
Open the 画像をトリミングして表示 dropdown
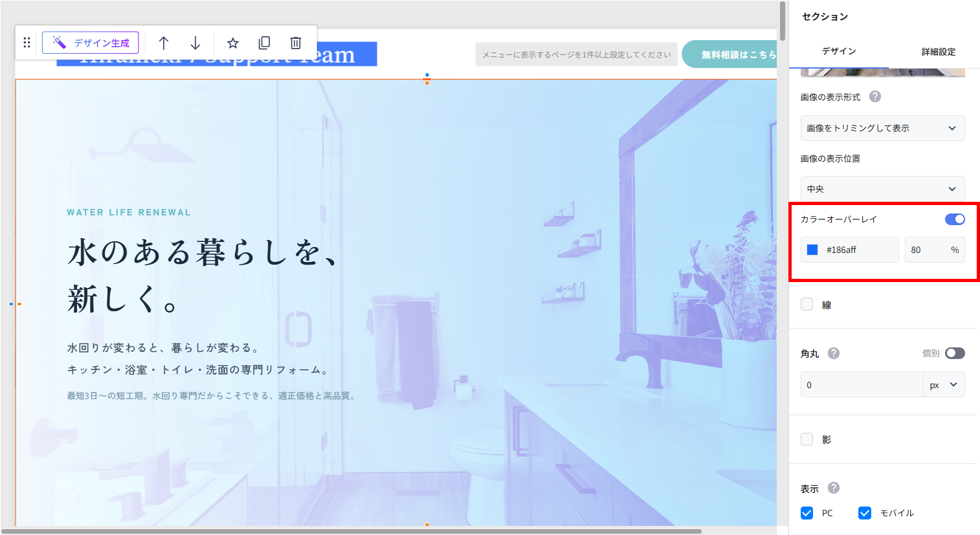click(x=882, y=128)
